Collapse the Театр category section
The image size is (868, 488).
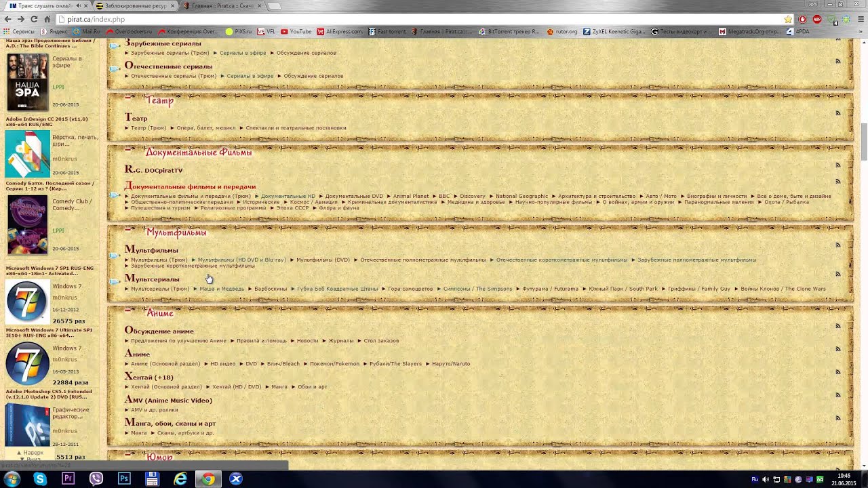click(x=127, y=98)
